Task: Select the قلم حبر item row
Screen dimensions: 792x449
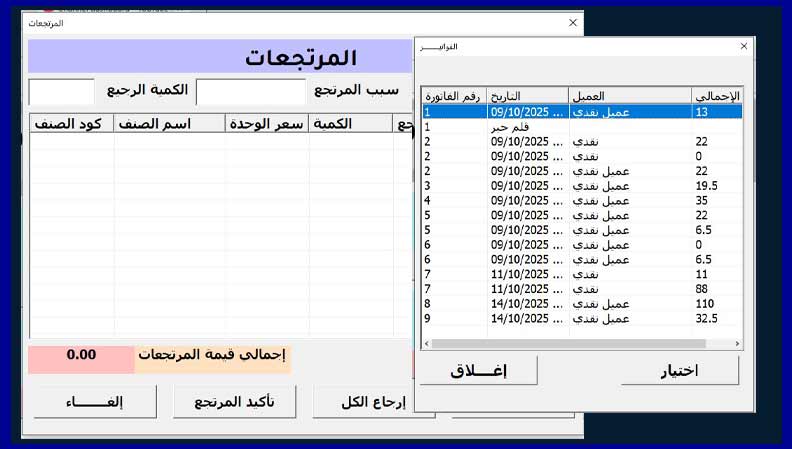Action: (580, 128)
